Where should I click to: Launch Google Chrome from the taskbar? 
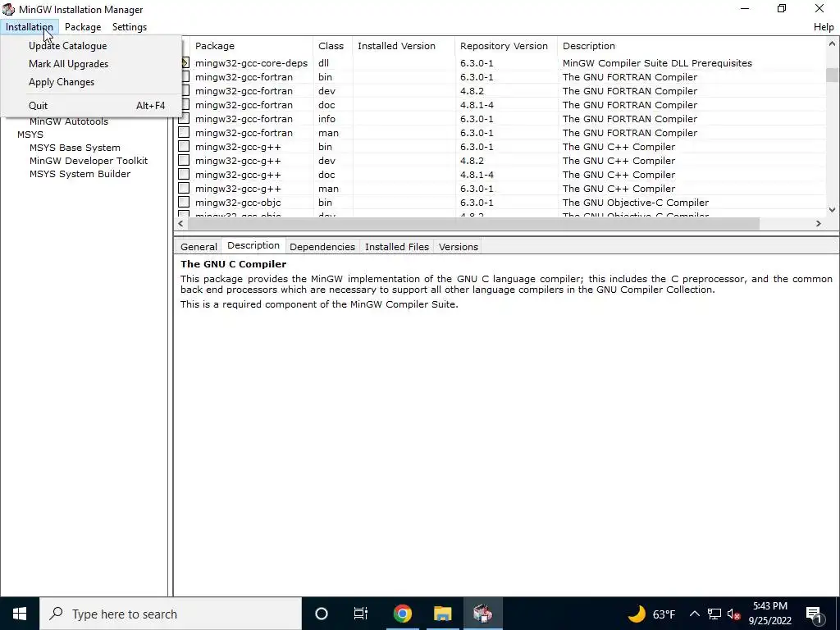tap(402, 614)
